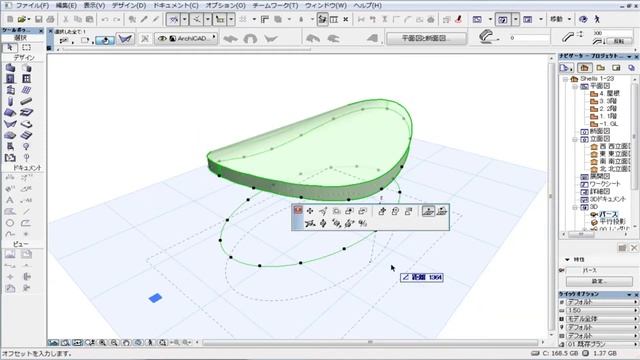Click the shell thickness field showing 300
This screenshot has height=360, width=640.
point(612,33)
